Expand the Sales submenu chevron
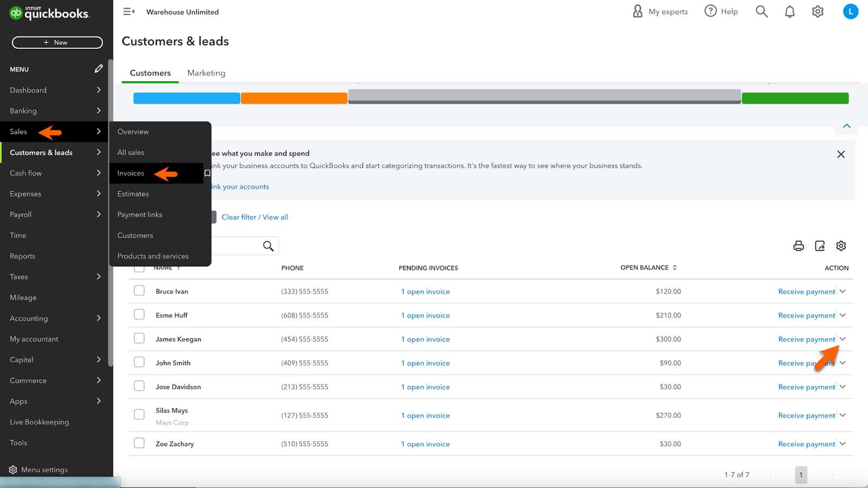The image size is (868, 488). point(99,131)
